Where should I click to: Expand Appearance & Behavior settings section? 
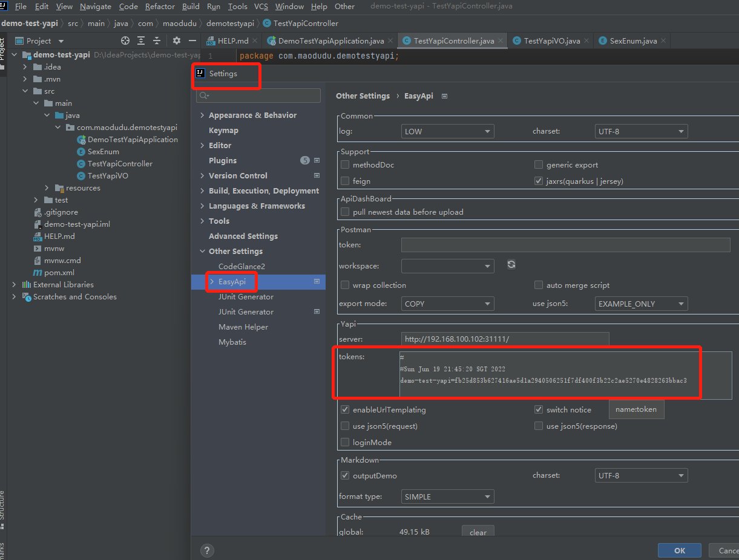[203, 116]
